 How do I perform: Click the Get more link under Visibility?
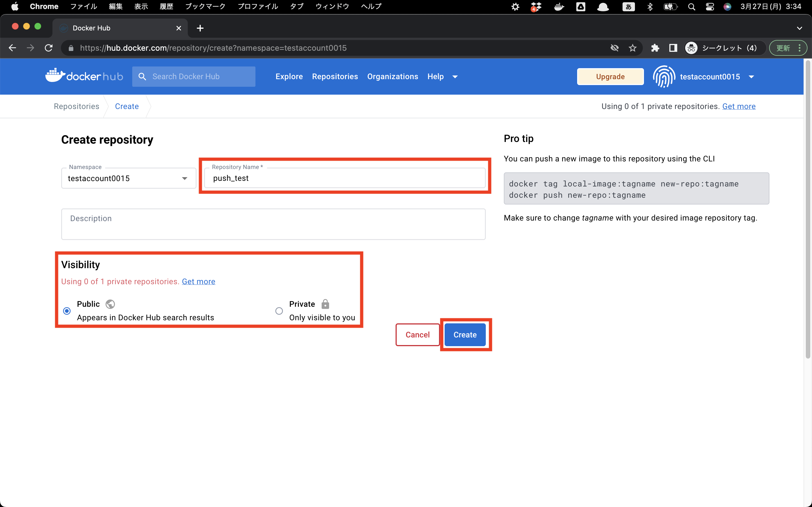tap(198, 281)
